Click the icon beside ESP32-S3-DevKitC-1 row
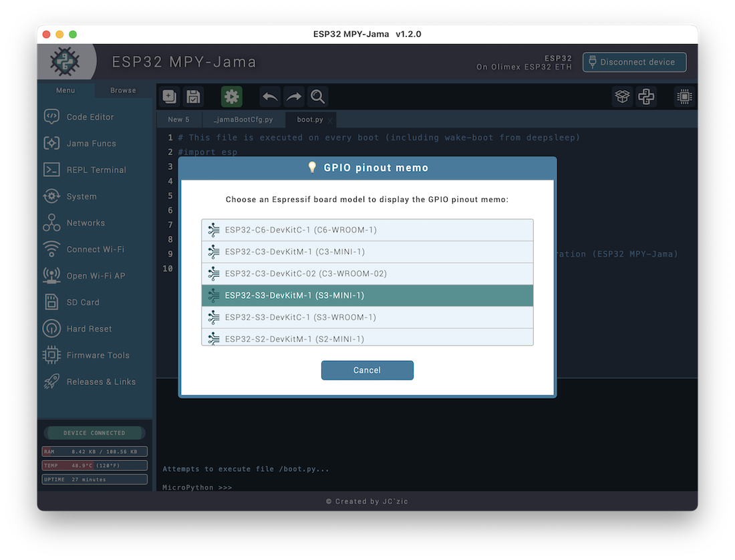Screen dimensions: 735x560 pyautogui.click(x=214, y=317)
